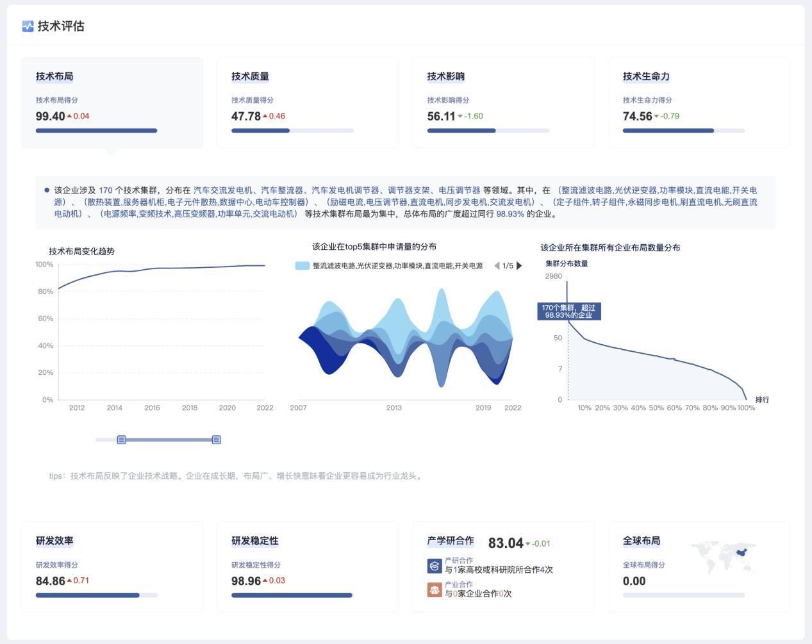Toggle the 整流滤波电路 legend series swatch
This screenshot has width=812, height=644.
click(x=302, y=266)
